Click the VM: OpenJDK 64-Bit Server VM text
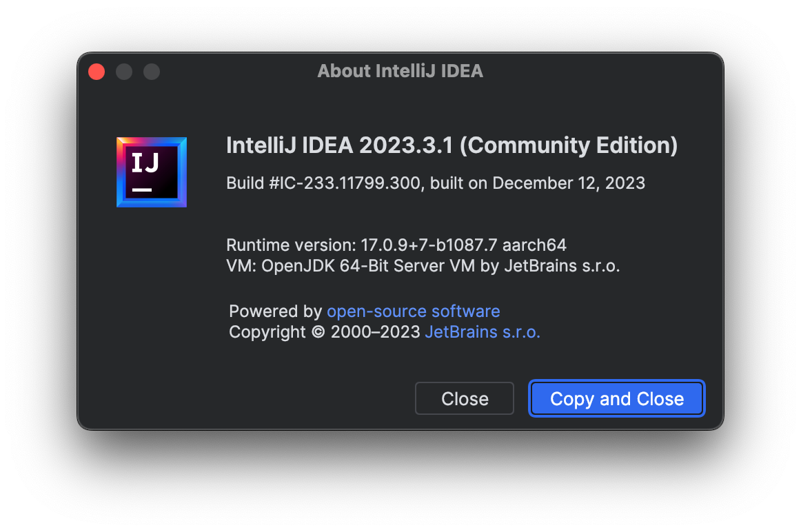The image size is (801, 532). (x=423, y=266)
